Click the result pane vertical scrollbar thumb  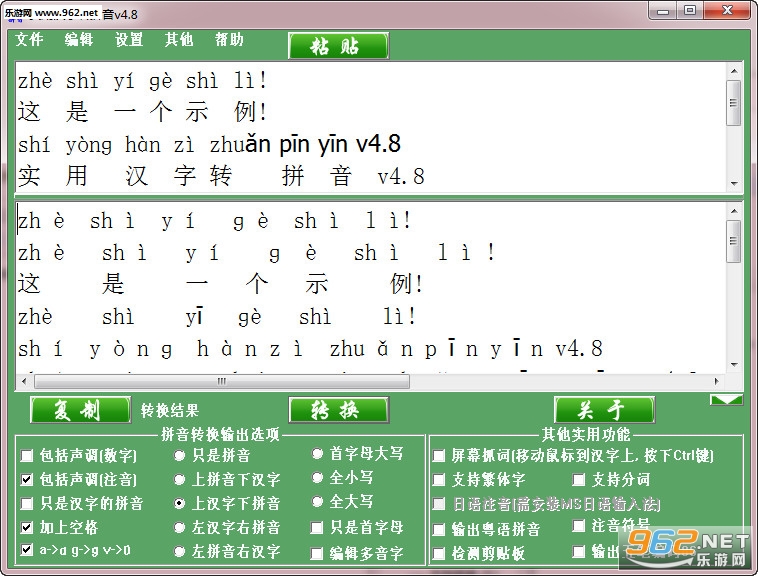734,241
